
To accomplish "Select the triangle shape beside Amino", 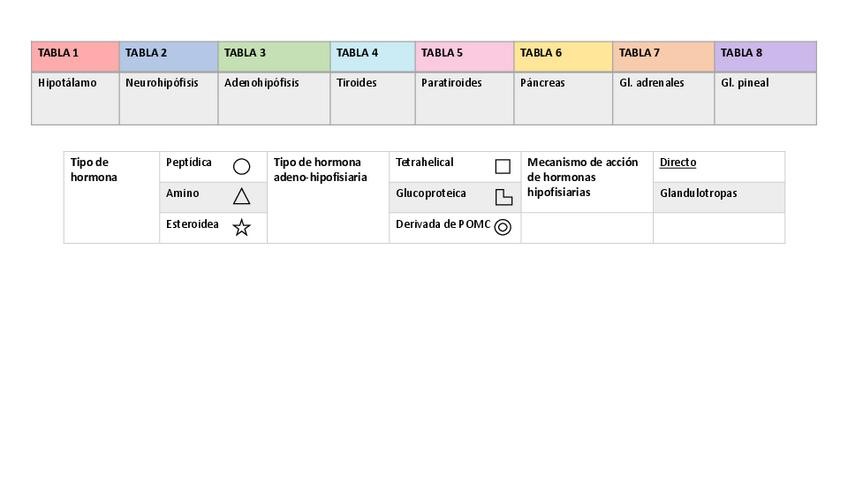I will 241,196.
